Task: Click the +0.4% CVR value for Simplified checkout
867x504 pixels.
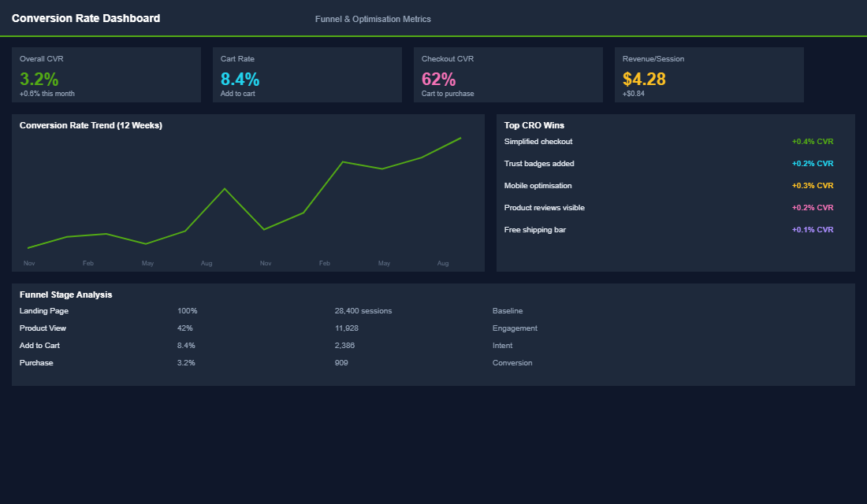Action: pyautogui.click(x=813, y=141)
